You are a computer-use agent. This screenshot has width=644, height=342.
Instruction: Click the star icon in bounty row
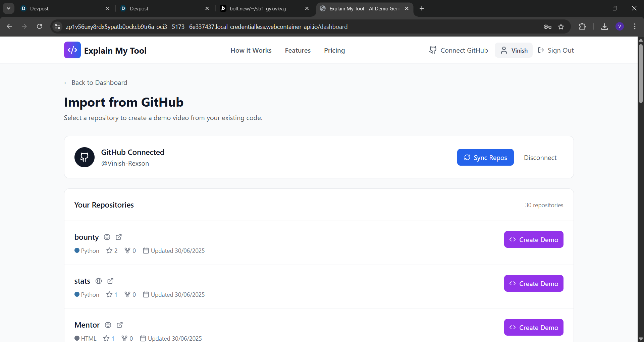[x=109, y=250]
